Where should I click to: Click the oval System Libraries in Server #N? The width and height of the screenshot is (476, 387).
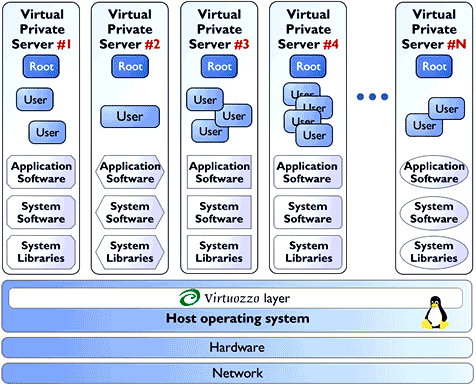tap(434, 252)
